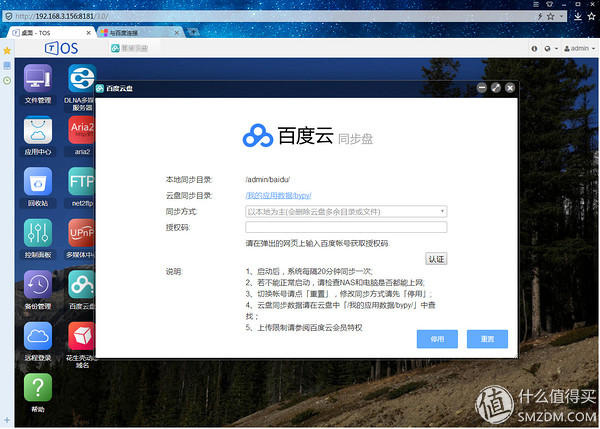
Task: Maximize the 百度云盘 window
Action: click(496, 88)
